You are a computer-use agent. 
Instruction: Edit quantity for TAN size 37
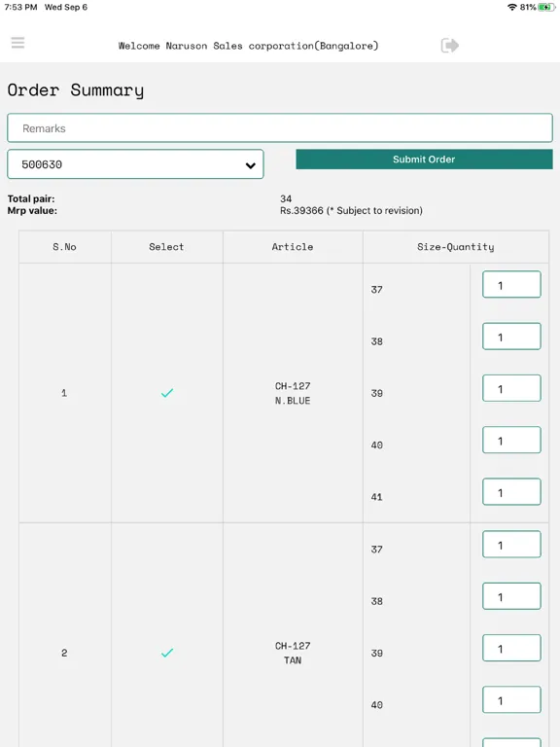pyautogui.click(x=511, y=545)
